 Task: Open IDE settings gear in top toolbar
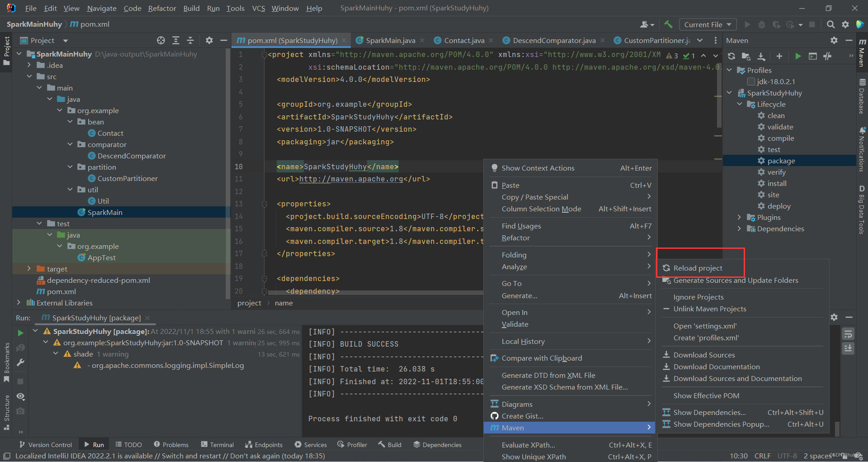point(845,24)
